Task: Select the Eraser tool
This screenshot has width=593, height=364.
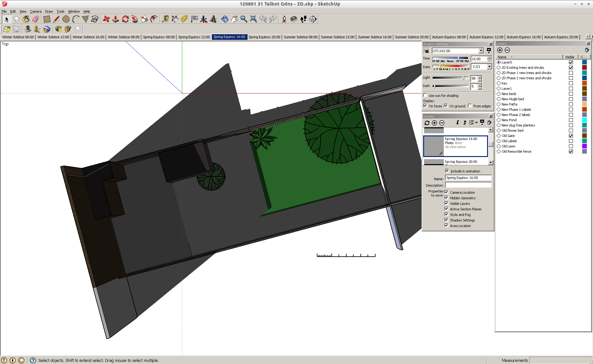Action: [x=36, y=19]
